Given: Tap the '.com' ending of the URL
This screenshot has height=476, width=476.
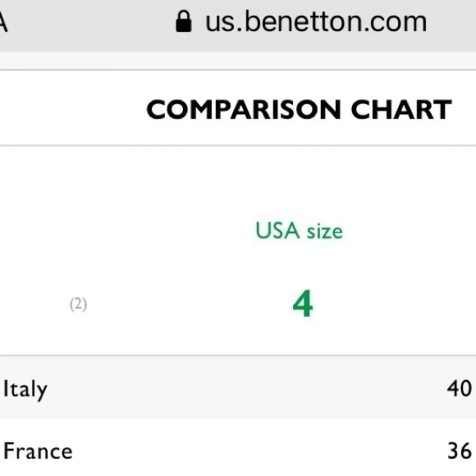Looking at the screenshot, I should (404, 23).
